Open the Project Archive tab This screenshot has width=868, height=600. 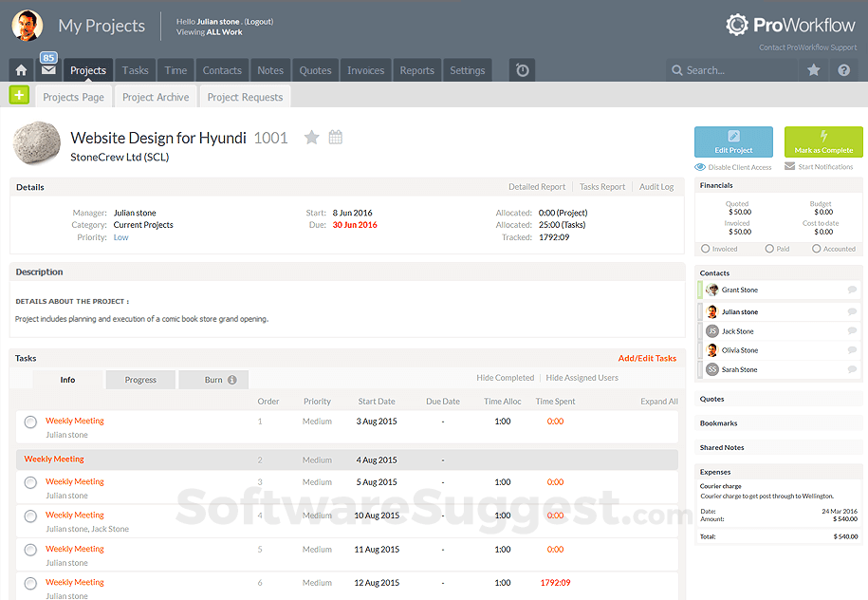point(155,96)
